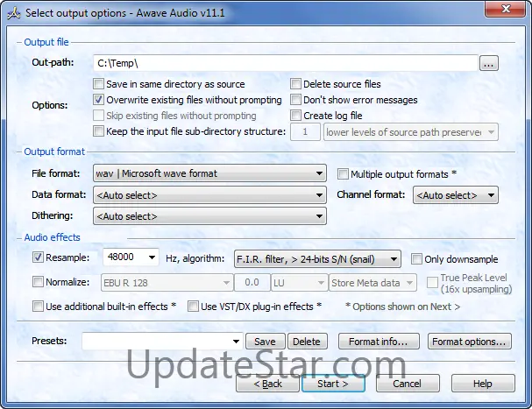Open the resample rate 48000 dropdown
532x409 pixels.
coord(131,257)
